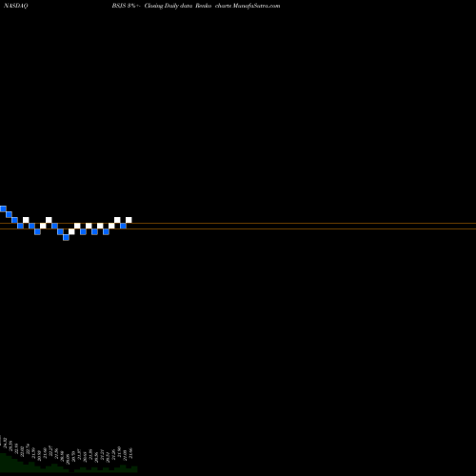Select the final white Renko brick
The width and height of the screenshot is (476, 476).
coord(129,220)
